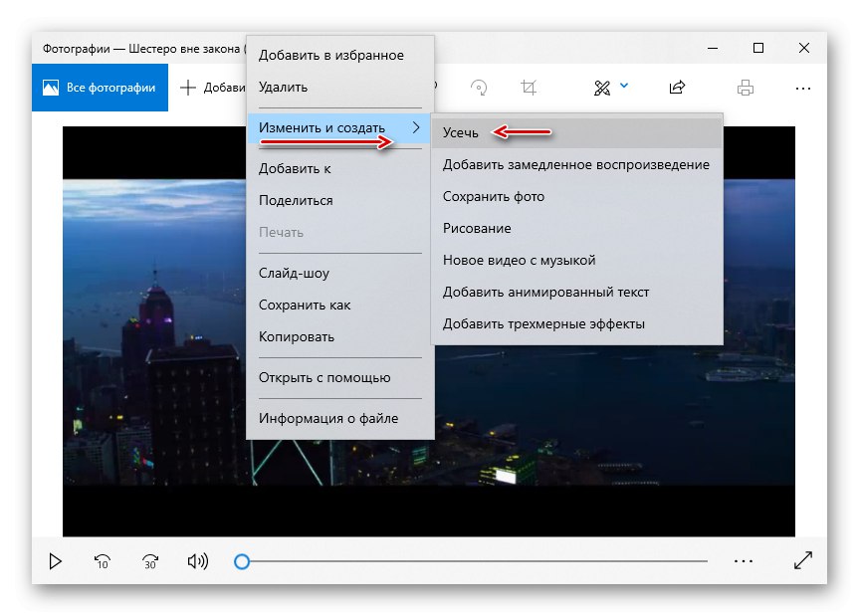Open the Изменить и создать submenu

(340, 127)
